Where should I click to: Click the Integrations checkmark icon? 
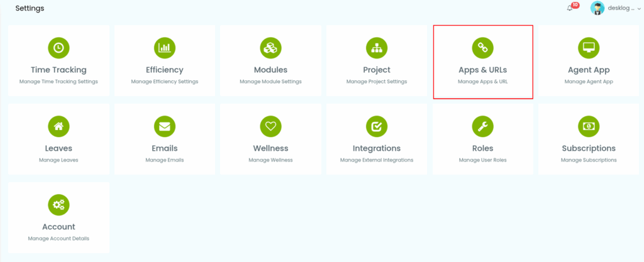(377, 126)
